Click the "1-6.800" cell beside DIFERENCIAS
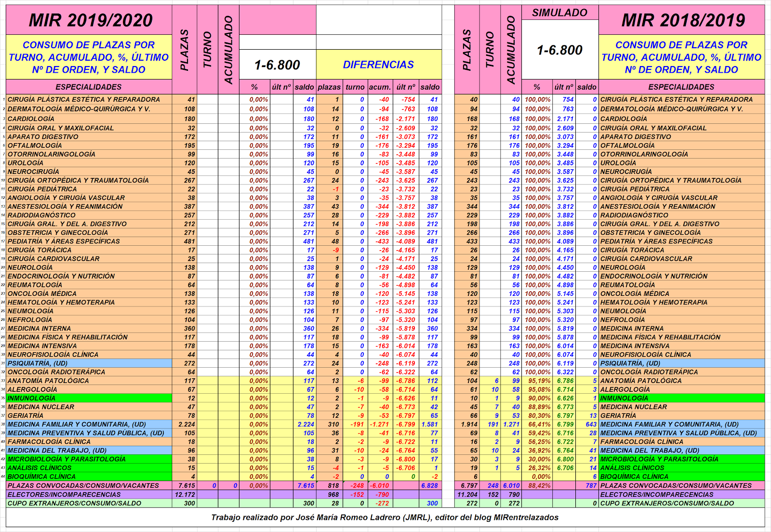Screen dimensions: 771x532 pyautogui.click(x=278, y=65)
